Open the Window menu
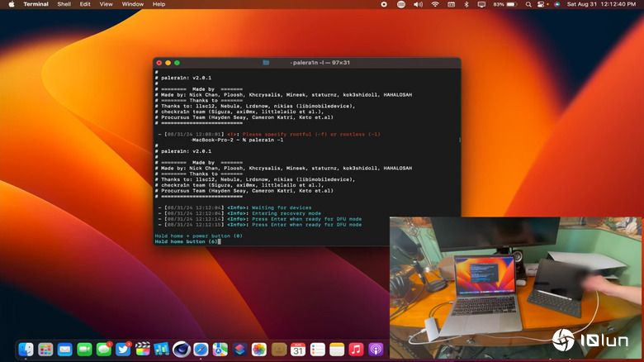644x362 pixels. (132, 4)
